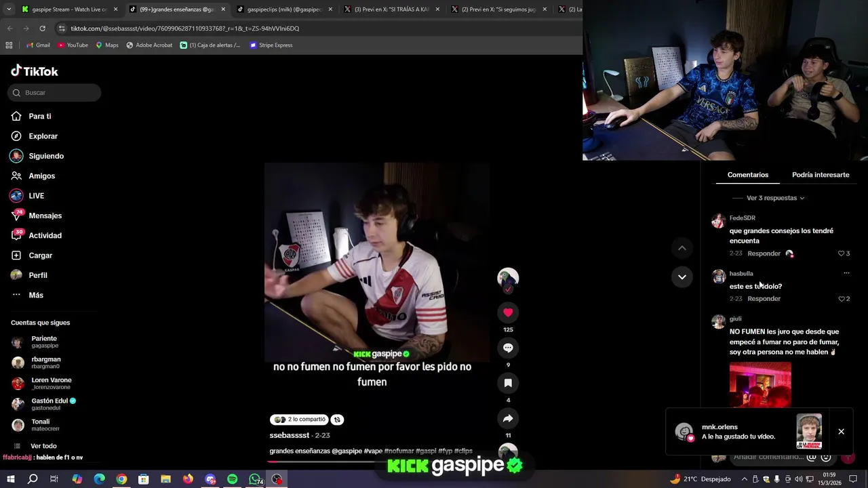The width and height of the screenshot is (868, 488).
Task: Switch to the gaspipeclips TikTok tab
Action: point(285,9)
